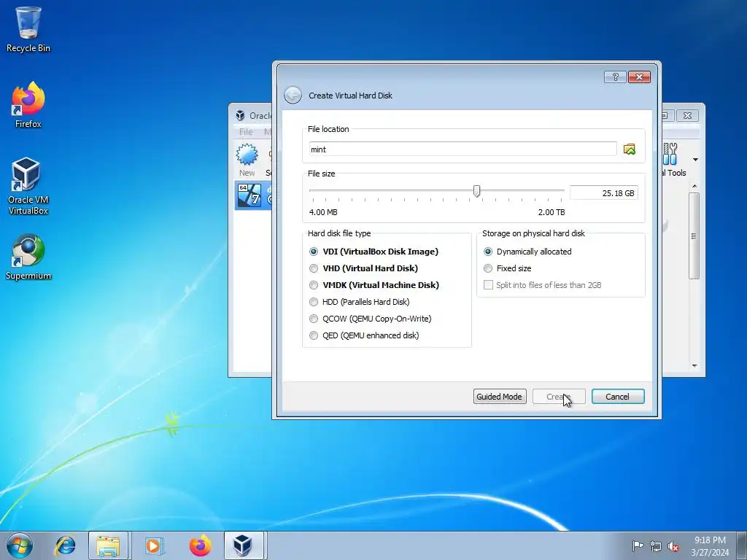
Task: Select the Supermium desktop shortcut
Action: (x=28, y=257)
